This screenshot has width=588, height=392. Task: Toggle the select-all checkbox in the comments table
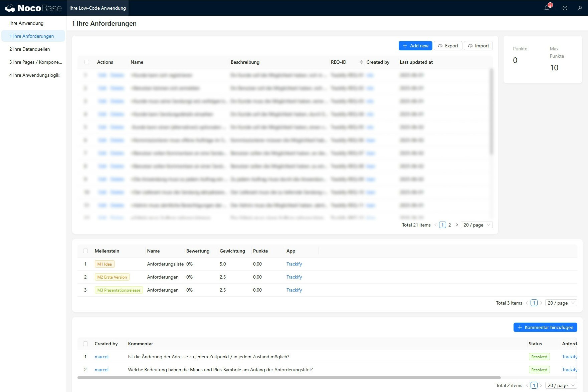[85, 344]
